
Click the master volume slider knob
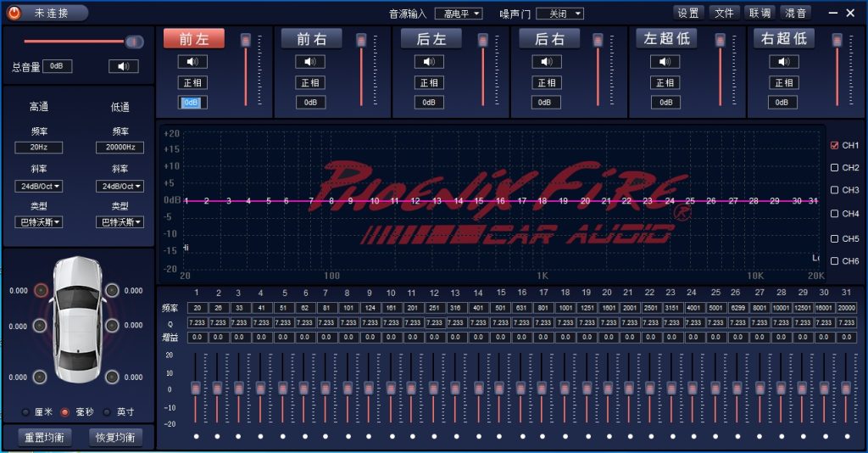(x=134, y=42)
